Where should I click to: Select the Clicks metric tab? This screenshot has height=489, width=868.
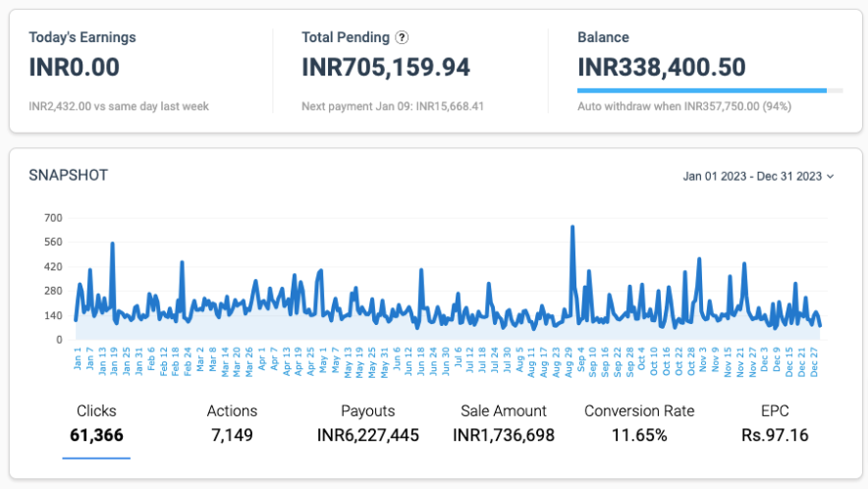point(96,423)
